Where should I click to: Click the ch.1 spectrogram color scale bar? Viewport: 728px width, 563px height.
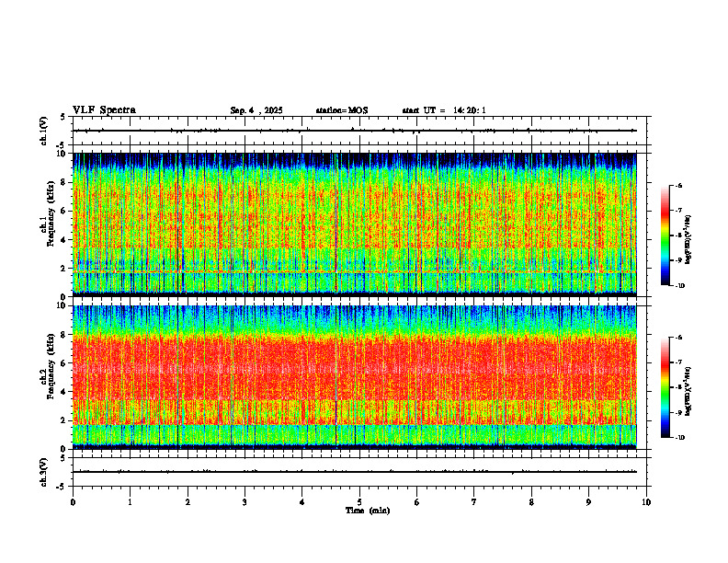(x=665, y=236)
